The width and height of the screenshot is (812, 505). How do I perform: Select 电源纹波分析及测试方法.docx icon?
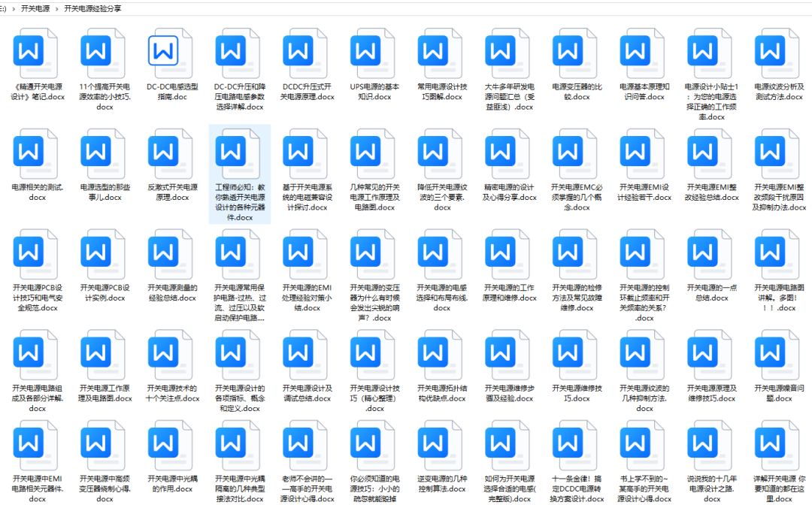(777, 53)
